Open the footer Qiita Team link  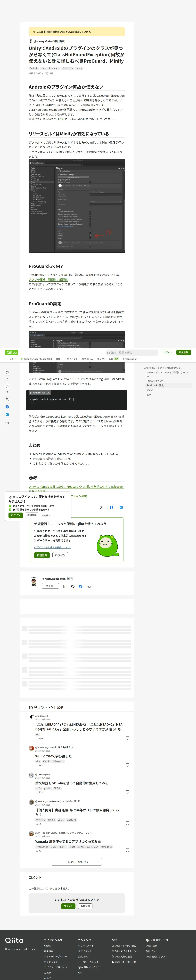click(x=151, y=945)
